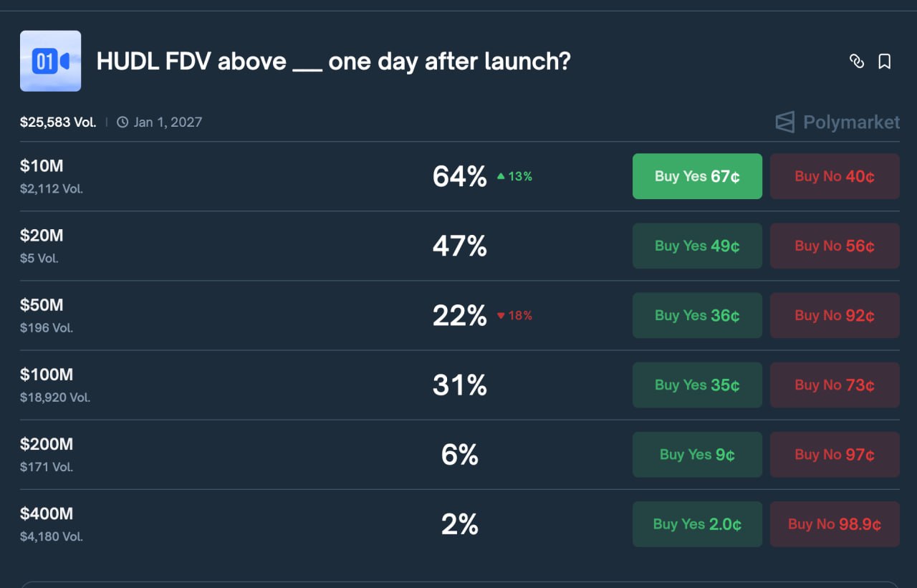Buy No at 56¢ for $20M
The width and height of the screenshot is (917, 588).
[835, 246]
